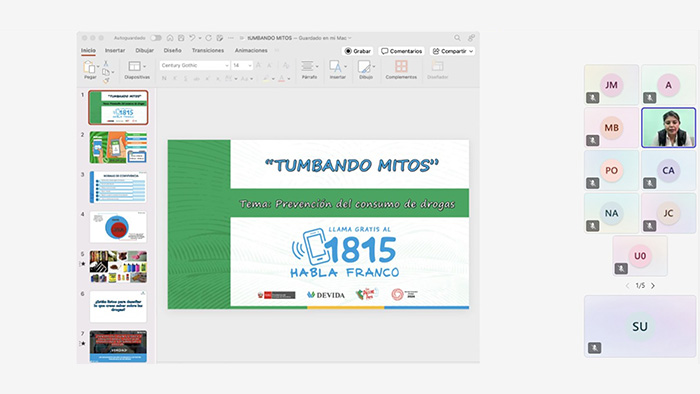Image resolution: width=700 pixels, height=394 pixels.
Task: Click the Complementos add-ins icon
Action: coord(401,66)
